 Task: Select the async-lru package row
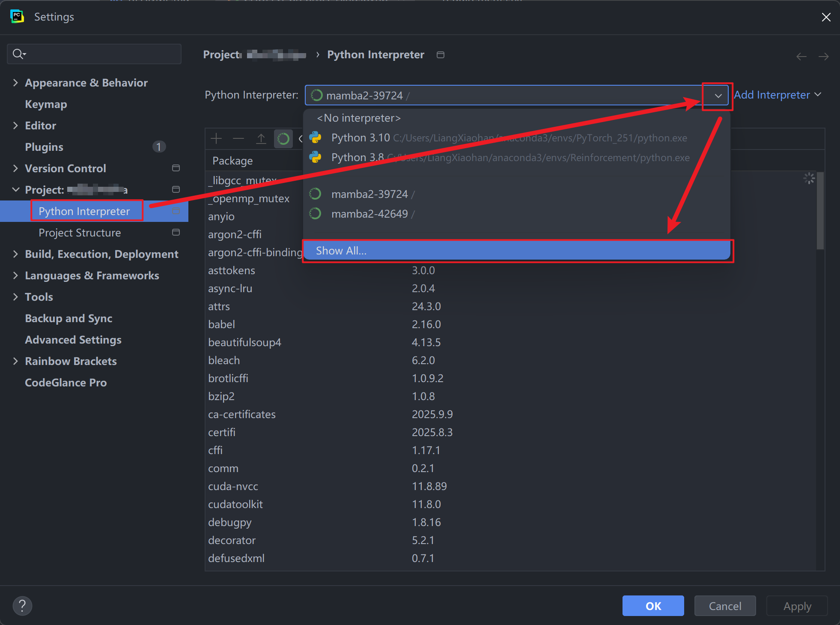coord(510,288)
